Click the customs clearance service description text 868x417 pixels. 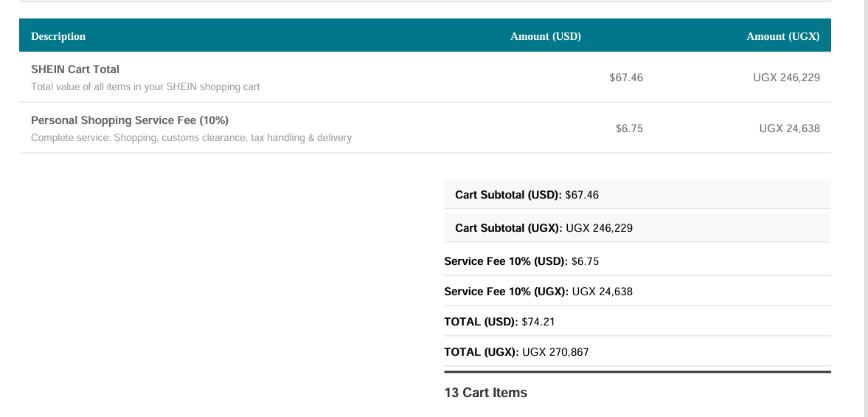point(191,138)
